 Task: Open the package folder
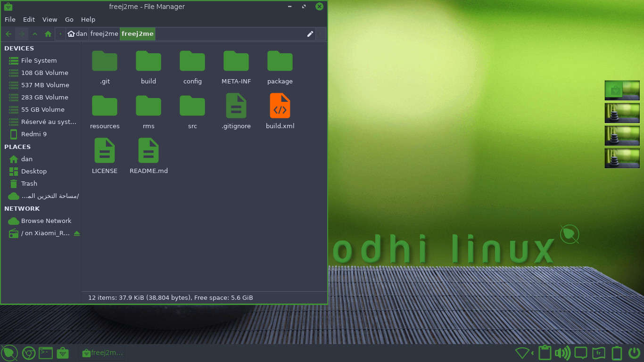click(x=280, y=67)
